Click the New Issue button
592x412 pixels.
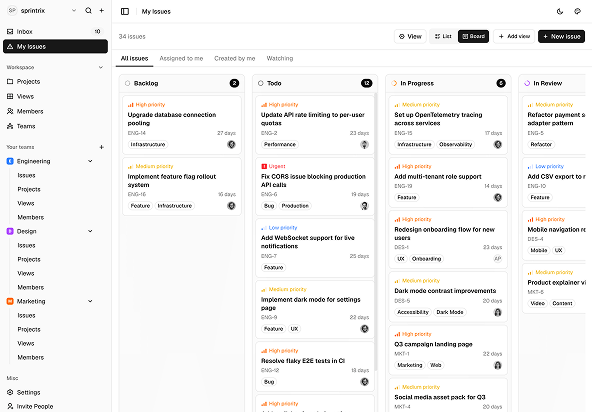coord(561,36)
